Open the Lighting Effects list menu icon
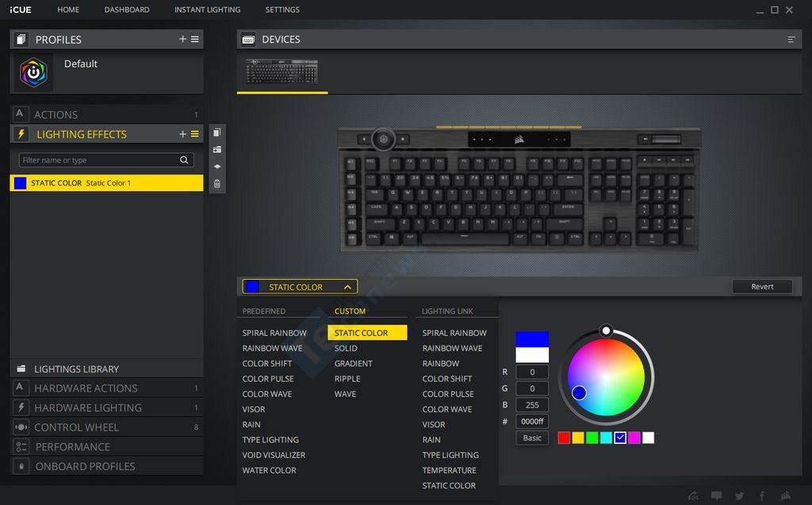The width and height of the screenshot is (812, 505). (195, 134)
